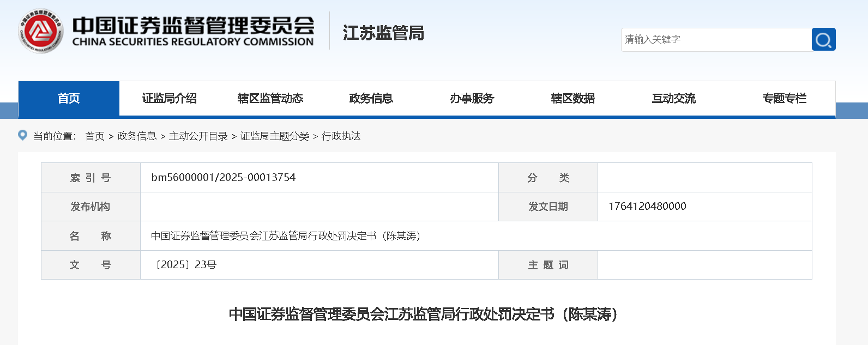Navigate to 专题专栏 section
868x345 pixels.
point(784,99)
